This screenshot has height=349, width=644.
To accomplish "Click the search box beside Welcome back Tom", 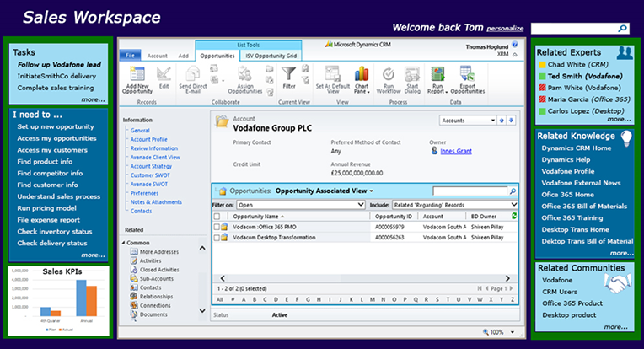I will point(582,29).
